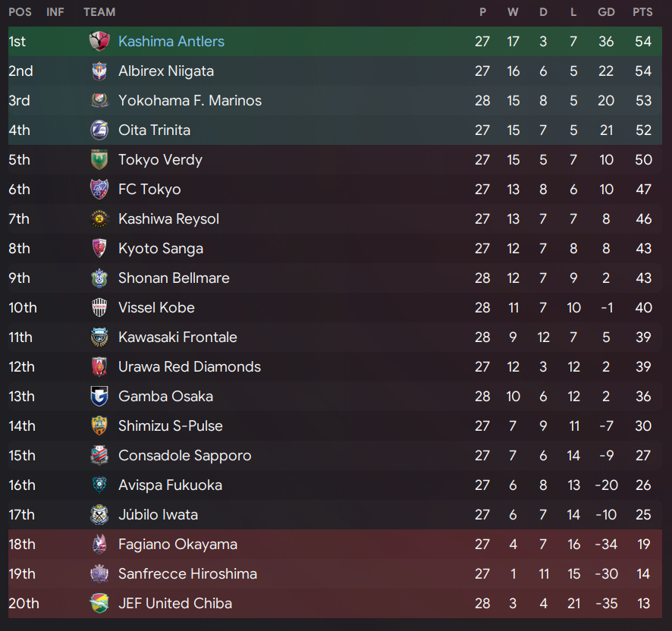Click the Albirex Niigata club badge

click(x=99, y=71)
